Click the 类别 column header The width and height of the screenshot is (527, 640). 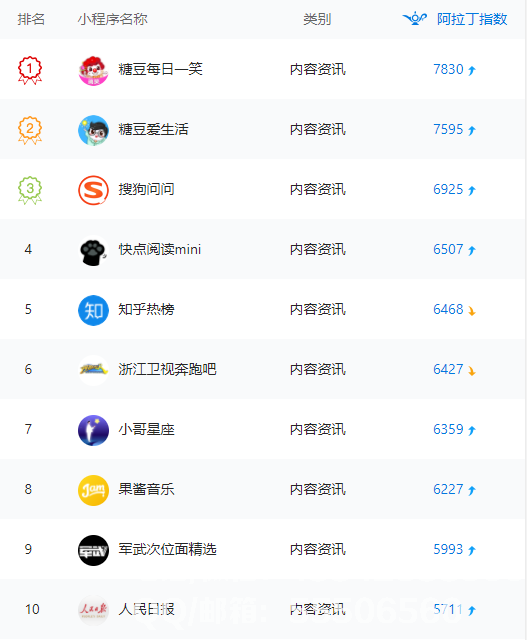317,19
